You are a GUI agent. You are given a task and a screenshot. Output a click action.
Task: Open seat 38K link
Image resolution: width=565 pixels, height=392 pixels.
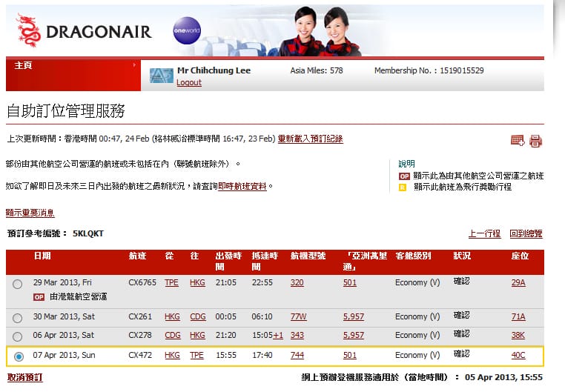coord(518,335)
